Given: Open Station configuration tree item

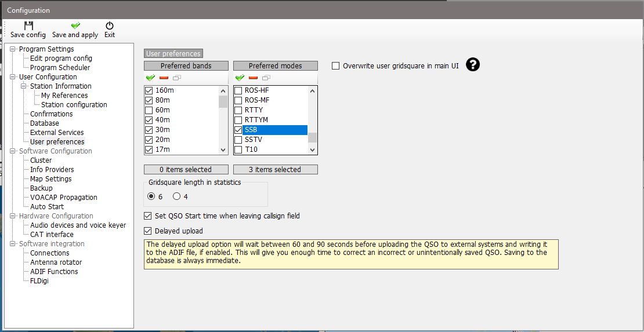Looking at the screenshot, I should (x=74, y=105).
